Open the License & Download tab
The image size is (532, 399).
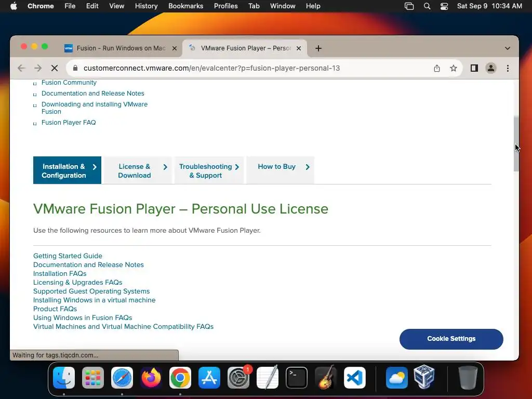138,170
